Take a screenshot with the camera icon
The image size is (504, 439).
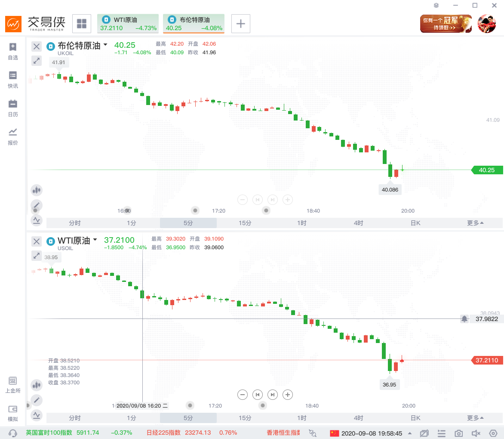coord(459,433)
